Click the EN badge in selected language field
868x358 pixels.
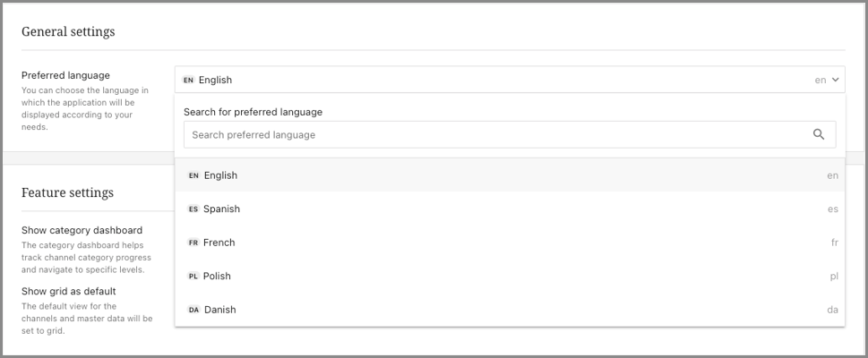coord(188,80)
